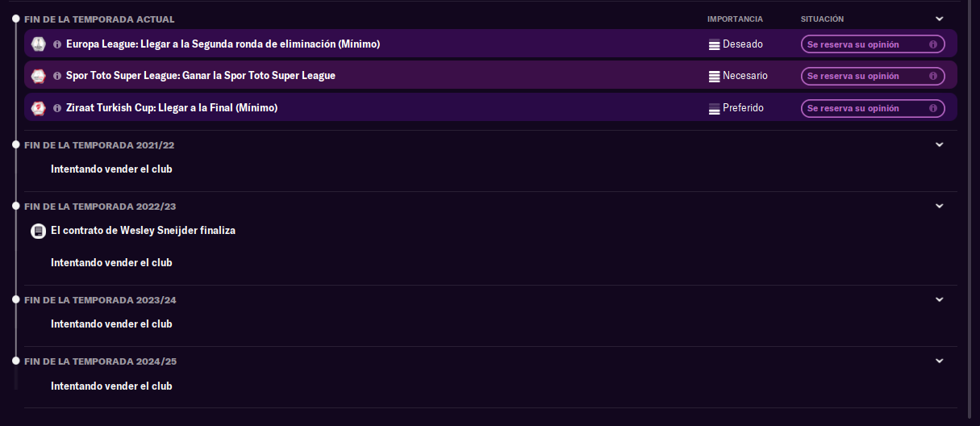Screen dimensions: 980x426
Task: Collapse the Fin de la temporada actual section
Action: pyautogui.click(x=939, y=19)
